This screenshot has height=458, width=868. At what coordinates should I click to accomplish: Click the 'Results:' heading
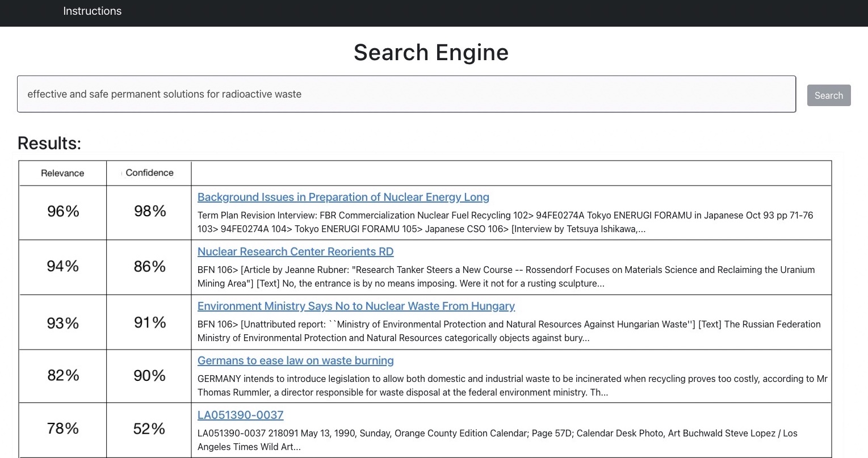pos(49,143)
